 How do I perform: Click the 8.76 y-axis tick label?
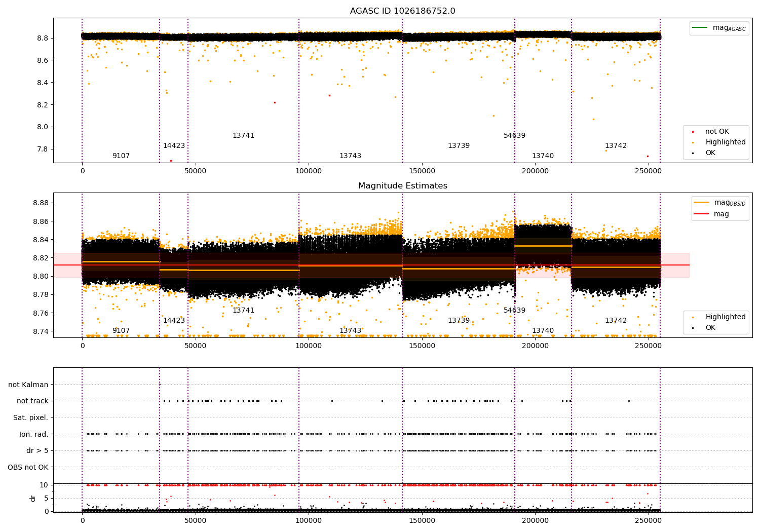(x=41, y=313)
